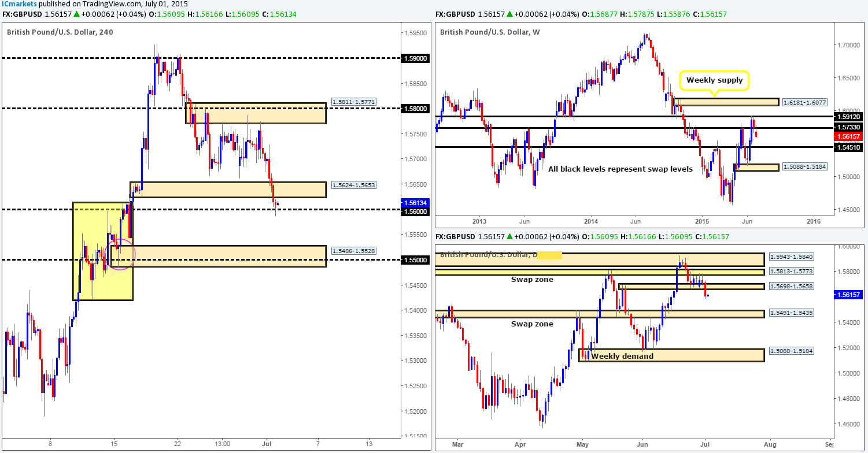Click the 1.70000 price label on weekly axis
Screen dimensions: 868x453
849,44
